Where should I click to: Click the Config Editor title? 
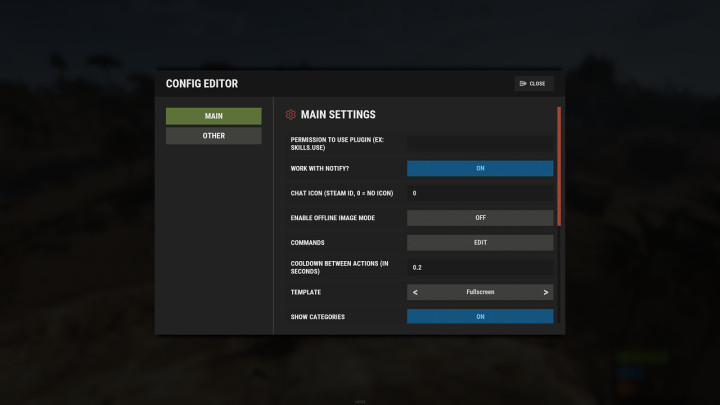click(x=202, y=84)
